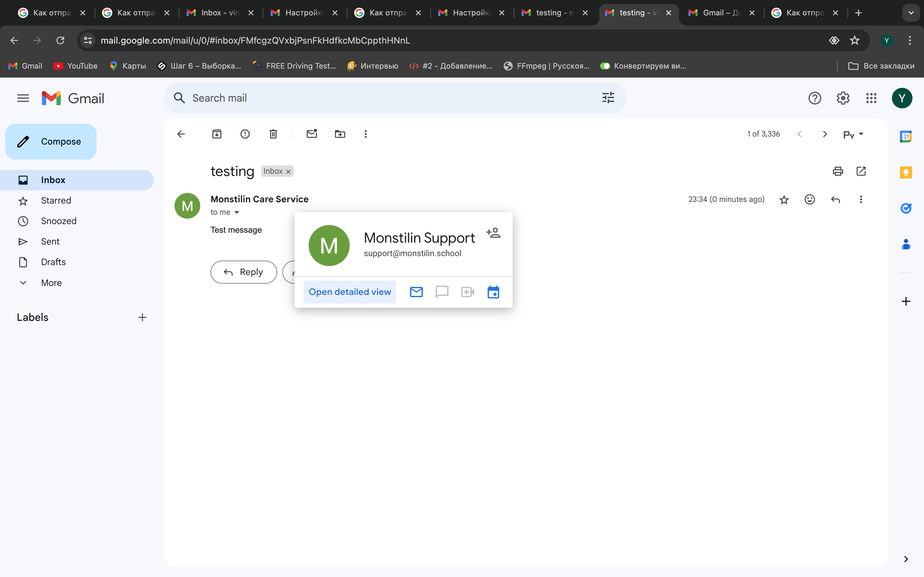Viewport: 924px width, 577px height.
Task: Bookmark this page with star icon
Action: point(854,40)
